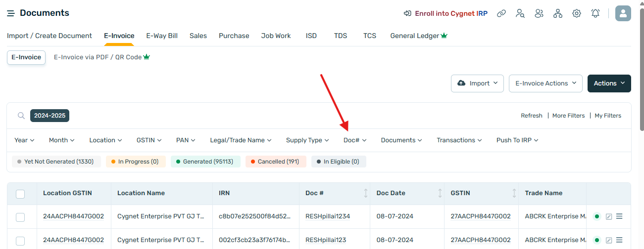Select the checkbox for document RESHpillai123
The height and width of the screenshot is (249, 644).
click(x=20, y=241)
